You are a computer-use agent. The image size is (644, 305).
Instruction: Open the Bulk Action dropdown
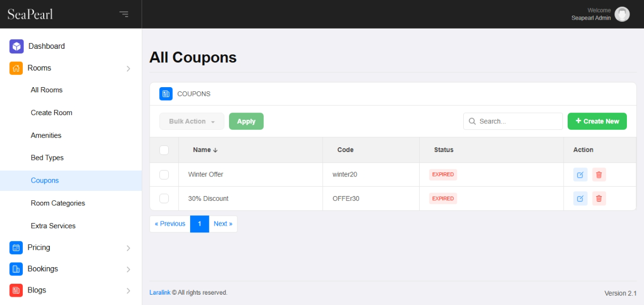(192, 121)
